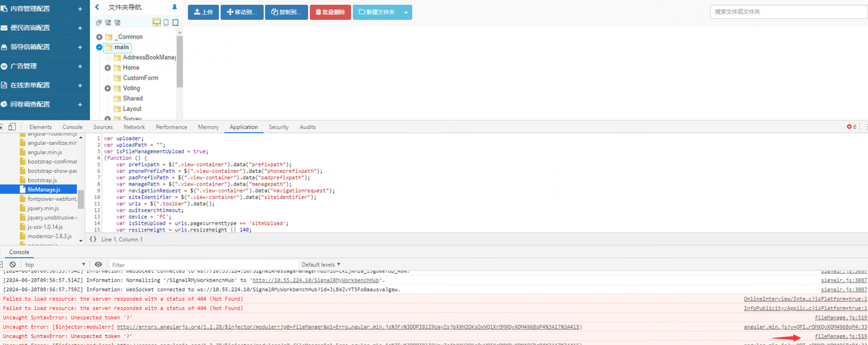This screenshot has width=868, height=345.
Task: Collapse the main folder node
Action: 99,47
